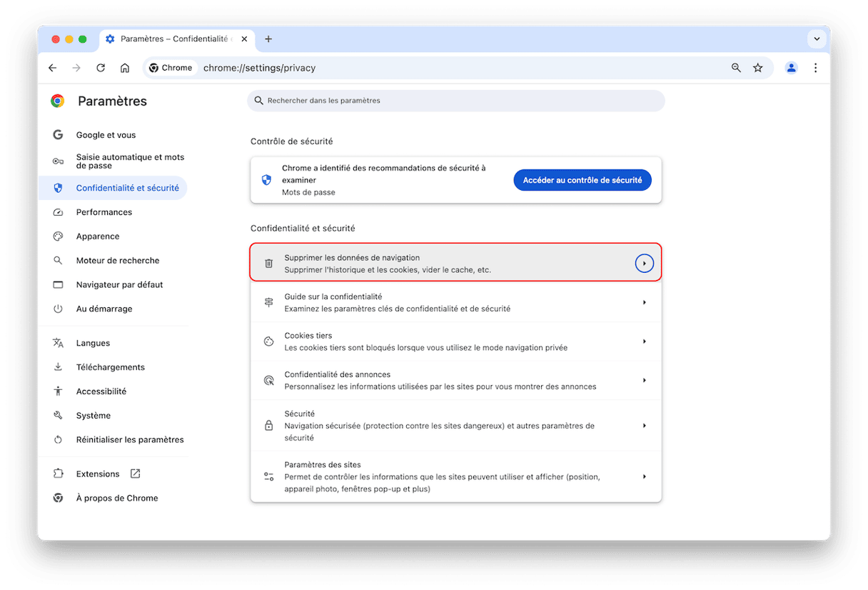Open the profile avatar icon
The image size is (868, 590).
tap(791, 68)
